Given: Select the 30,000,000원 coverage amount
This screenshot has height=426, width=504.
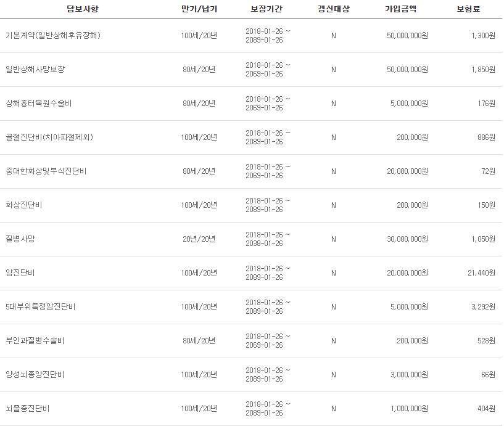Looking at the screenshot, I should pos(407,239).
